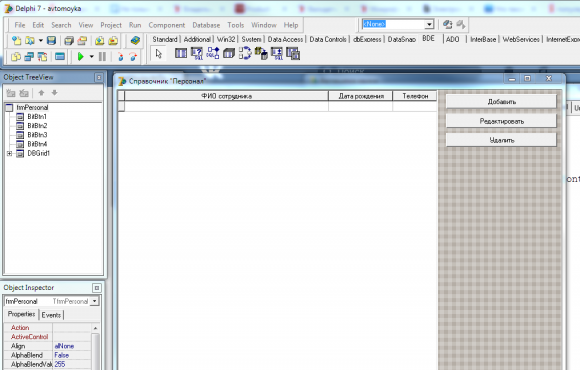The image size is (580, 370).
Task: Expand the DBGrid1 tree node
Action: click(9, 153)
